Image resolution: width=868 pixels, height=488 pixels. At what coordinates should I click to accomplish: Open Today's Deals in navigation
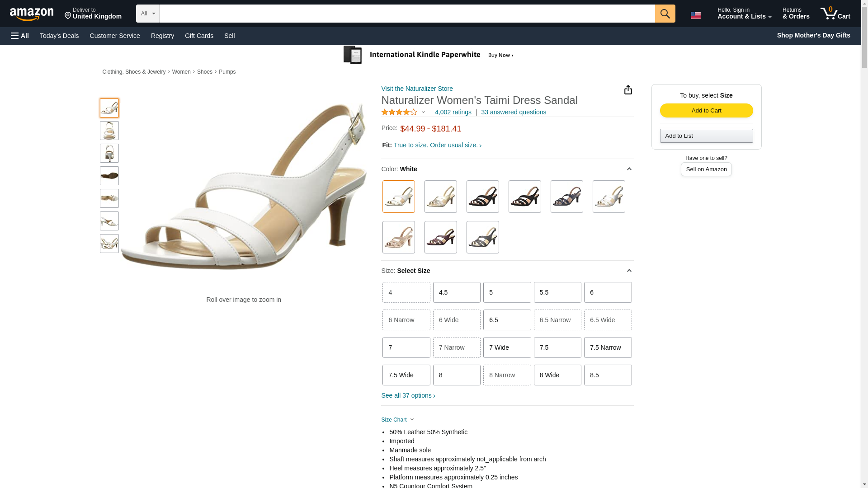pos(59,36)
